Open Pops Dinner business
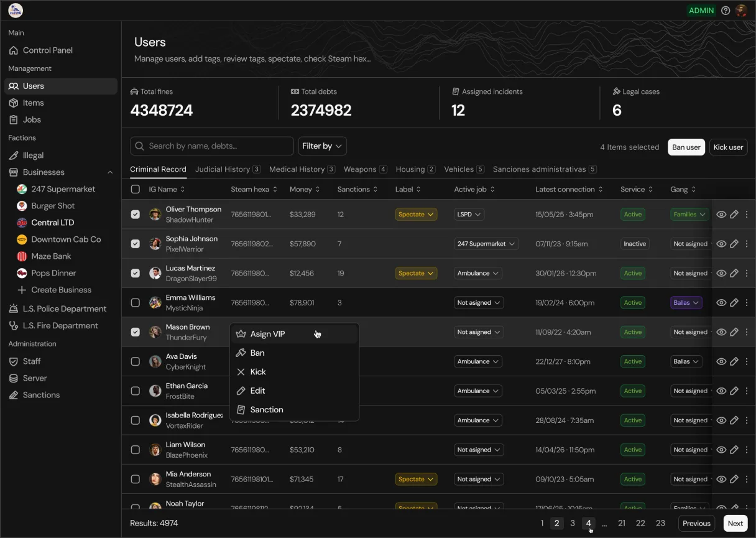 pyautogui.click(x=53, y=273)
